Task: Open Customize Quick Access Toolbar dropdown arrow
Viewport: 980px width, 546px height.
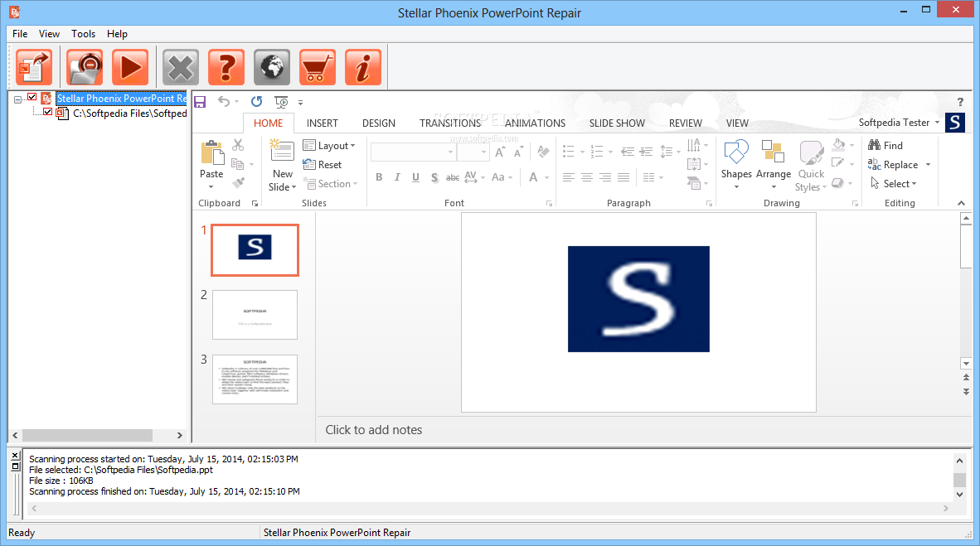Action: click(x=301, y=103)
